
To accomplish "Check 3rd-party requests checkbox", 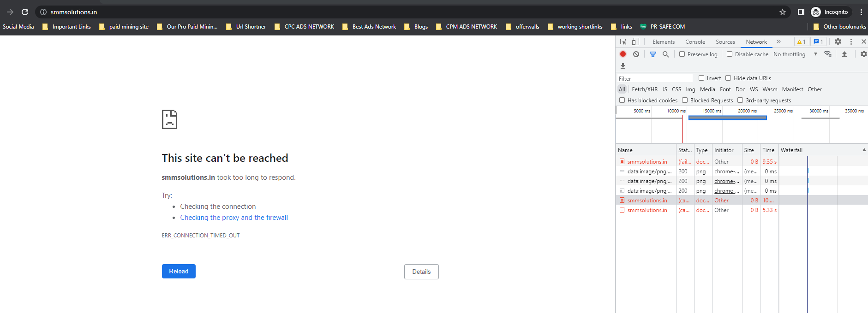I will [740, 100].
